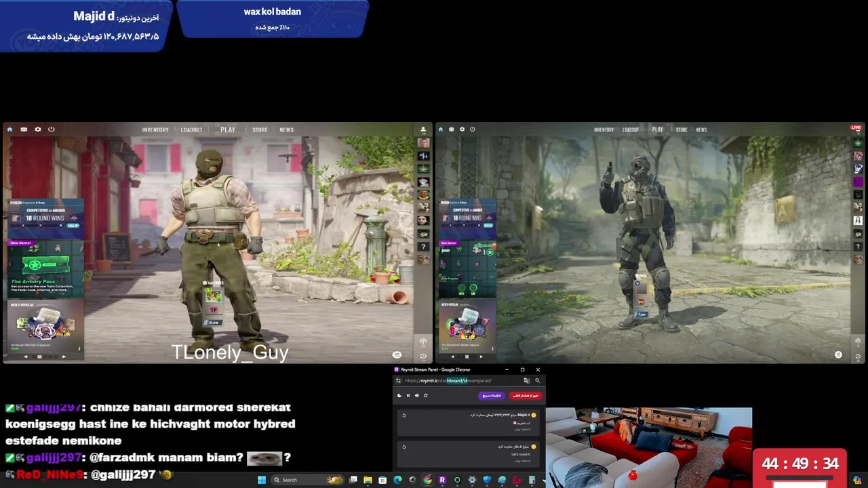Open the Armory Pass rewards grid in right window
Screen dimensions: 868x488
point(467,269)
